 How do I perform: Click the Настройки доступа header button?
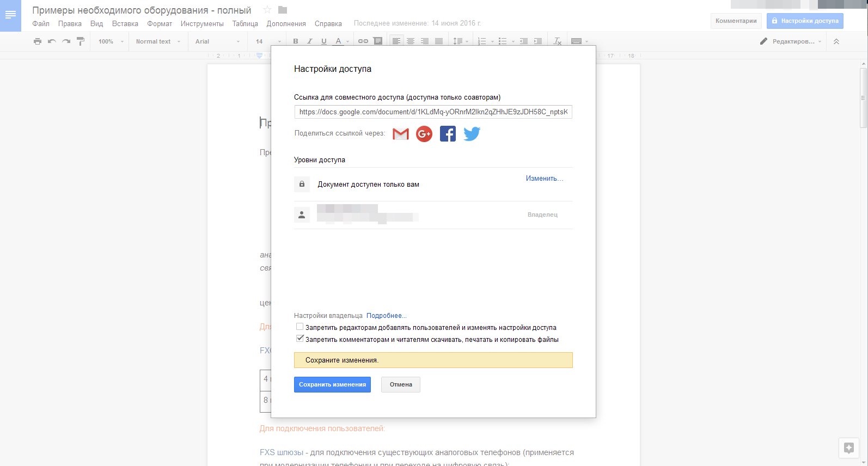click(805, 21)
